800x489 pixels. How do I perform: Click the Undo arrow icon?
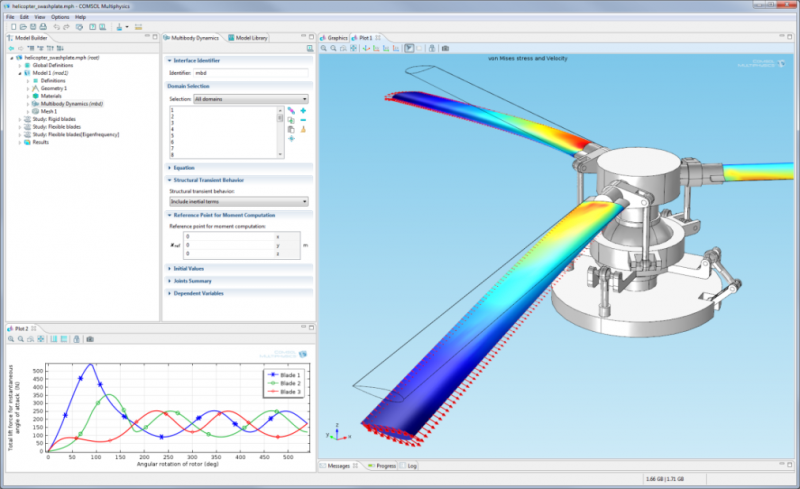pyautogui.click(x=57, y=27)
